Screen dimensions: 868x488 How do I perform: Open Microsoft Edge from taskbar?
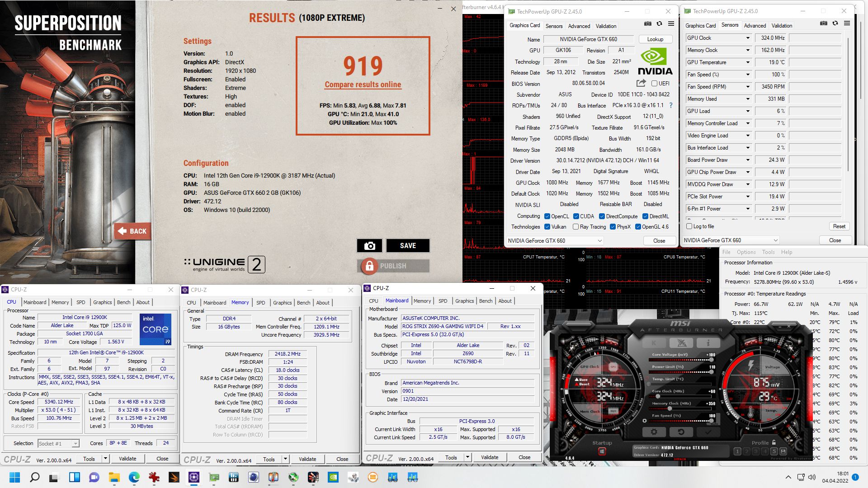(134, 477)
